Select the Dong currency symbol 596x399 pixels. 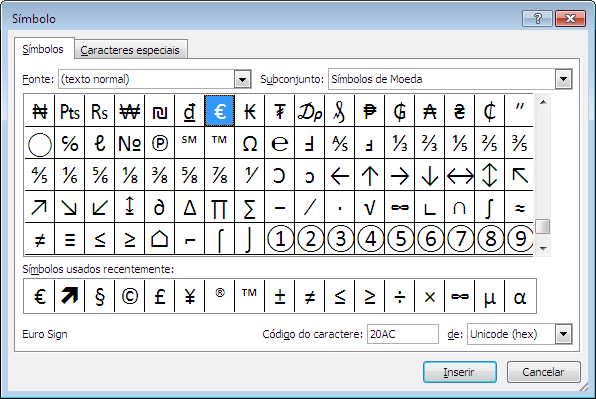[x=190, y=111]
